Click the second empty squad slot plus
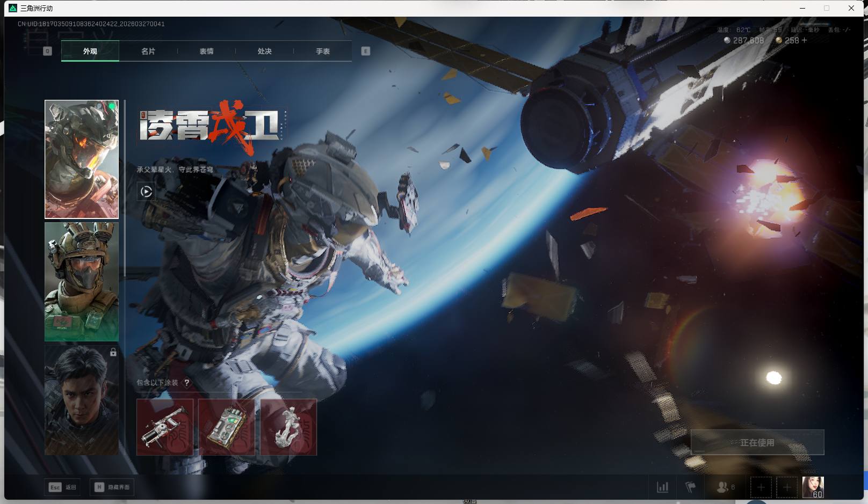868x504 pixels. click(786, 487)
